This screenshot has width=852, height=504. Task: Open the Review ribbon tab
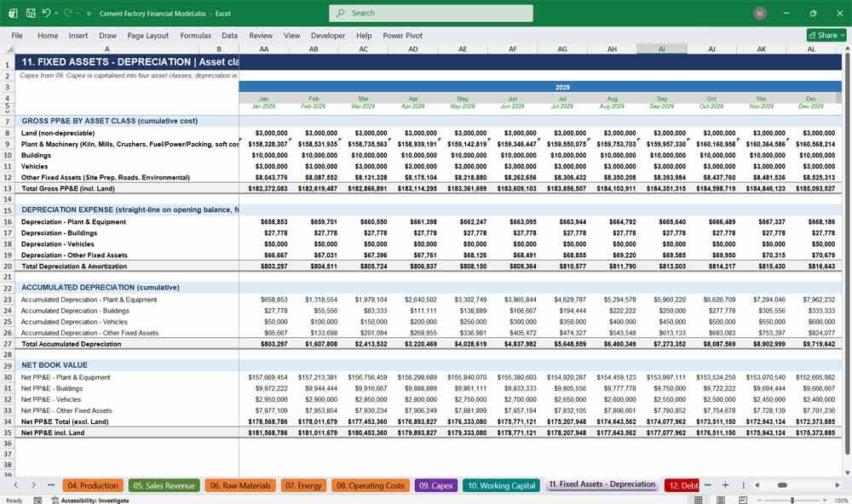[261, 35]
